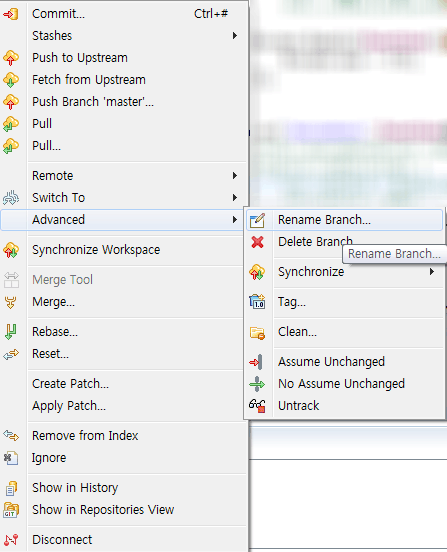Click the Fetch from Upstream icon

coord(11,80)
